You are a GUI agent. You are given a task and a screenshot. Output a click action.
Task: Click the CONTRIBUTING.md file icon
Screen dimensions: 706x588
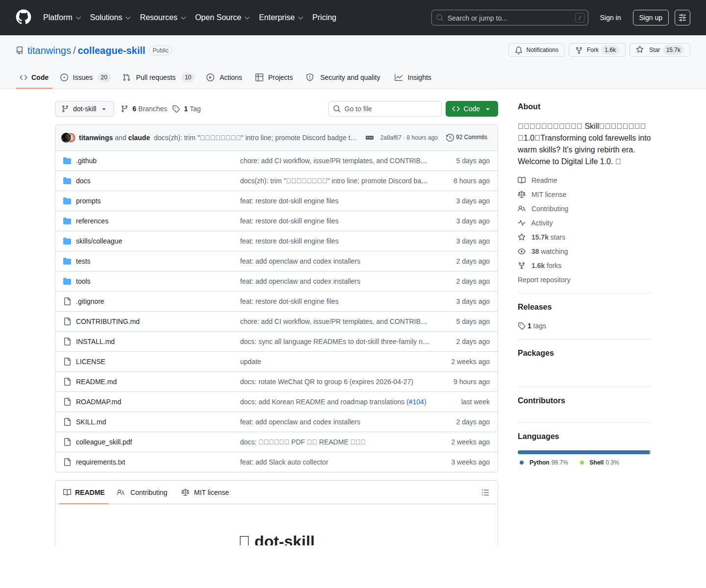67,321
